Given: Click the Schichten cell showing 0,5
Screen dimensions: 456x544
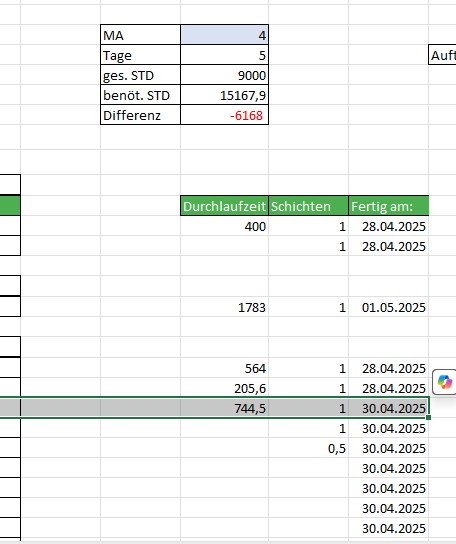Looking at the screenshot, I should tap(308, 448).
